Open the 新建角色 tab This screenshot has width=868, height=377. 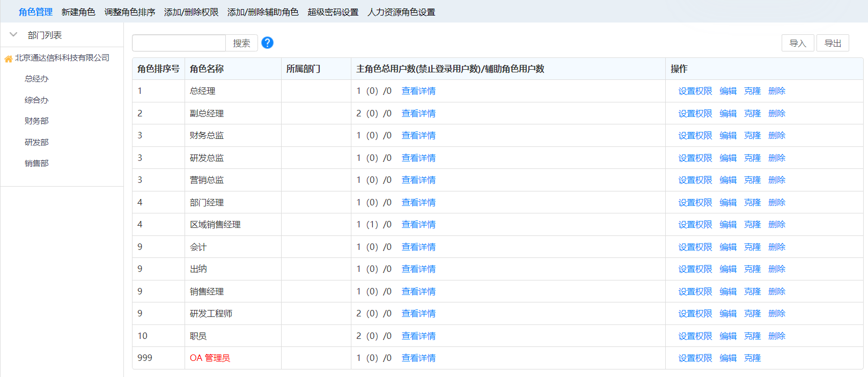[78, 12]
